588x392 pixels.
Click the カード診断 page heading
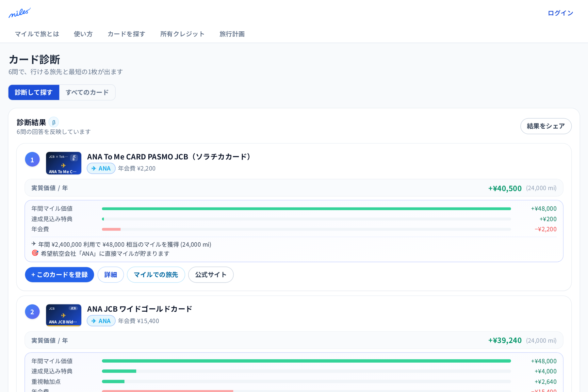point(34,59)
